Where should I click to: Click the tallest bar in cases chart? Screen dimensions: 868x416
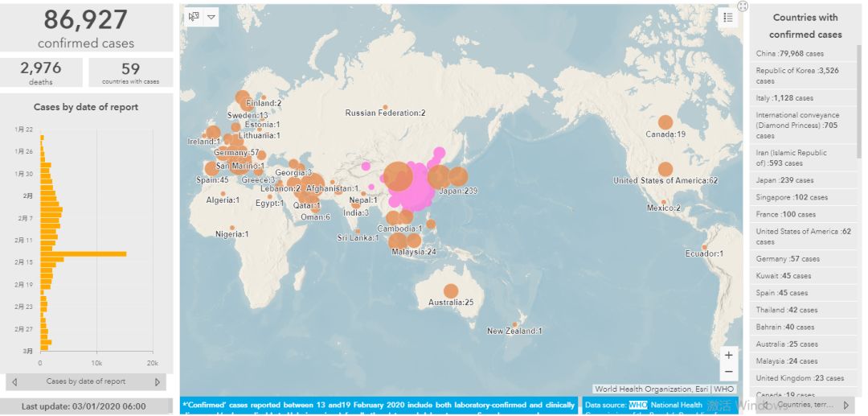[x=83, y=254]
